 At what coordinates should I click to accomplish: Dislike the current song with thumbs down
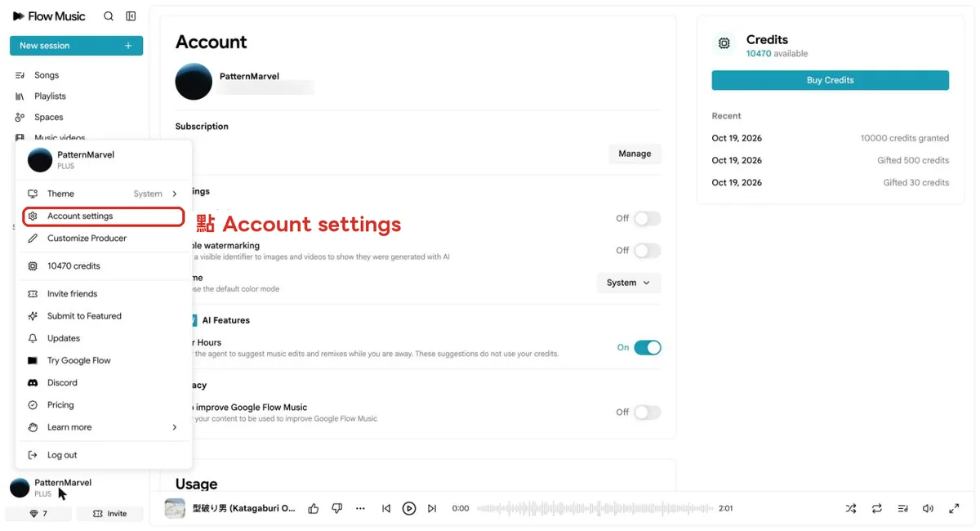click(x=337, y=508)
